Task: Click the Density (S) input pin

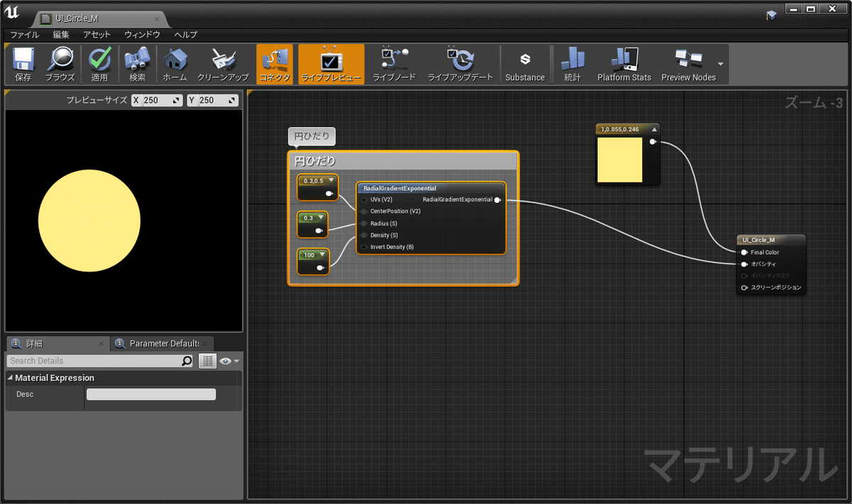Action: (x=364, y=235)
